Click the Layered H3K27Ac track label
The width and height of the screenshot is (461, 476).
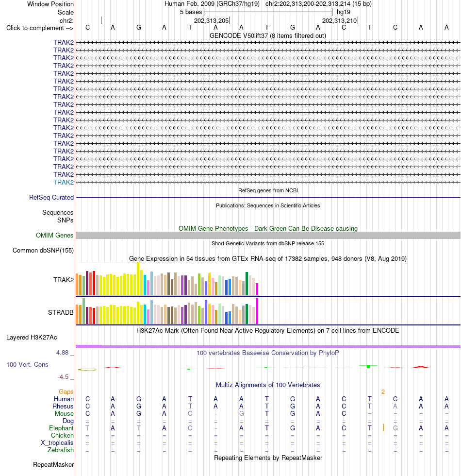pos(32,337)
